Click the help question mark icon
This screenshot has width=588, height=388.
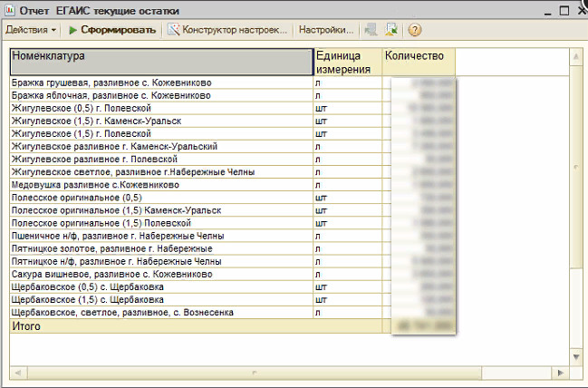415,30
